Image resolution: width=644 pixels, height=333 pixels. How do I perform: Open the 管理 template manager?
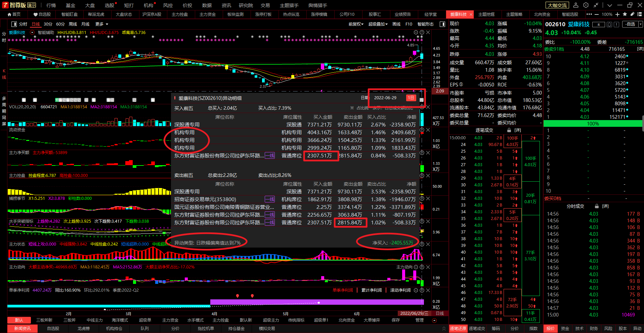[x=420, y=320]
